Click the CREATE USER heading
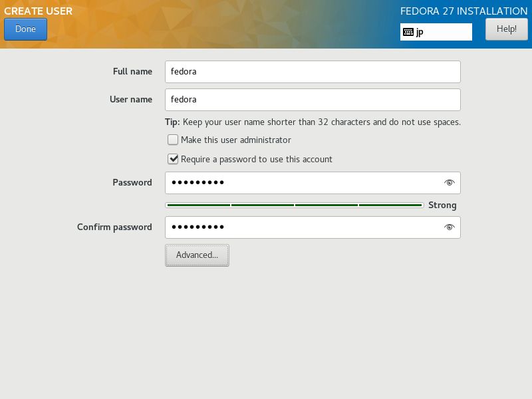Viewport: 532px width, 399px height. pos(38,11)
